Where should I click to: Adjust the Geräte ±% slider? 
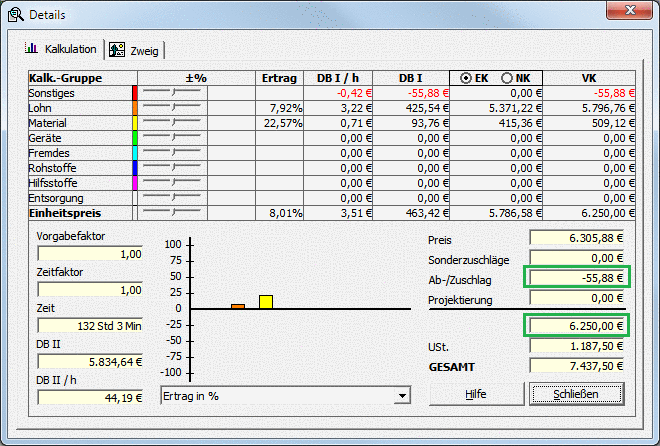(172, 138)
